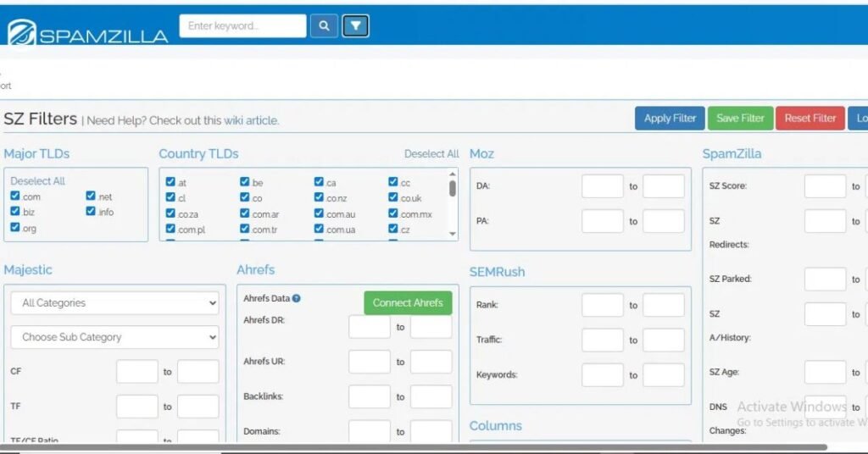Apply the current filter
This screenshot has height=454, width=868.
[670, 119]
